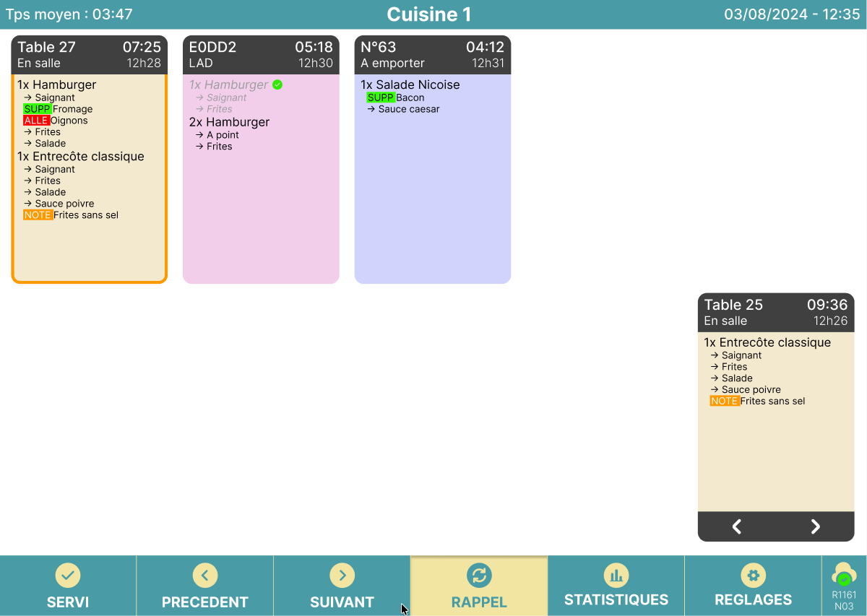
Task: Click the 04:12 timer on N°63
Action: pos(485,47)
